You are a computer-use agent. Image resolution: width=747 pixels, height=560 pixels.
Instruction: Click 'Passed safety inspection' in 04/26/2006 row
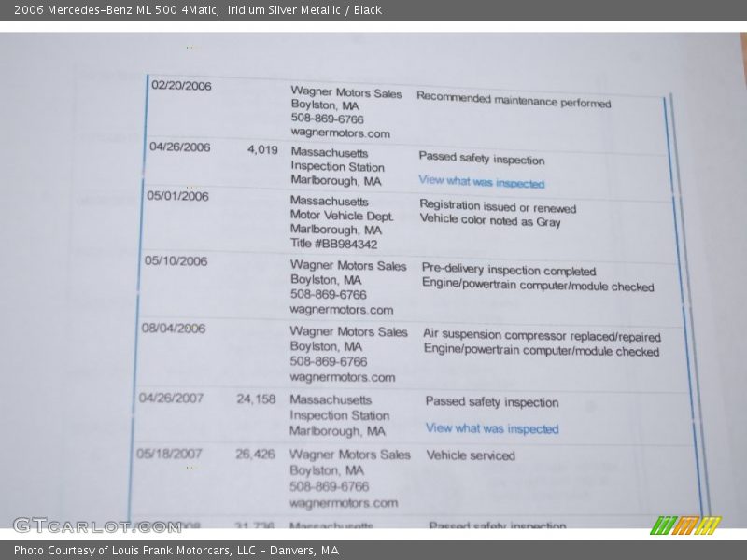[481, 159]
